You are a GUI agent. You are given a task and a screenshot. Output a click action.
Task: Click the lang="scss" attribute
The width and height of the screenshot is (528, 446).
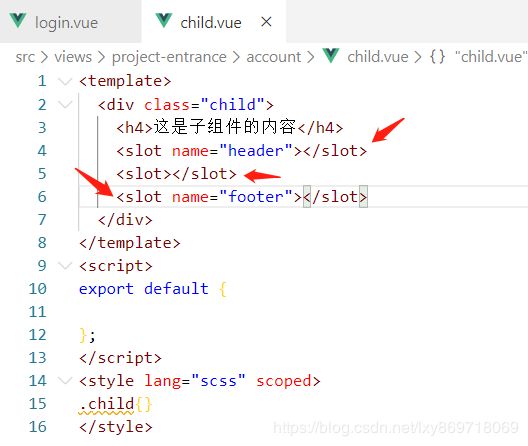(195, 381)
